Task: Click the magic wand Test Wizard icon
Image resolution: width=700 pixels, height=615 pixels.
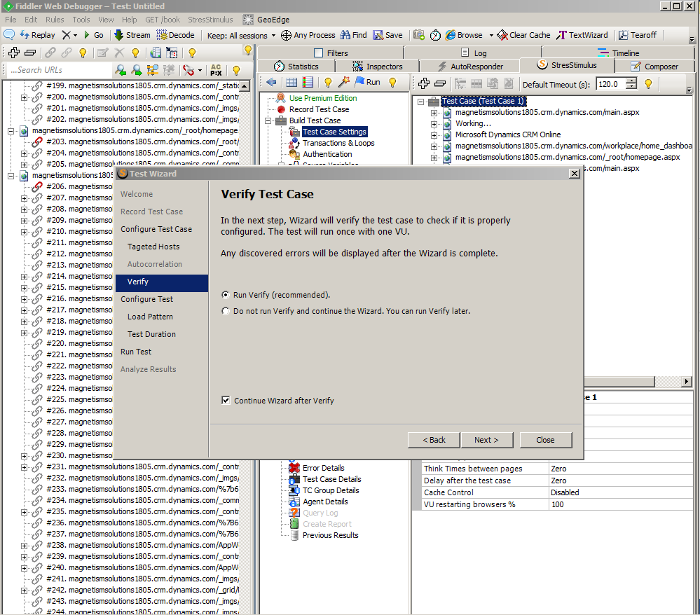Action: click(x=344, y=82)
